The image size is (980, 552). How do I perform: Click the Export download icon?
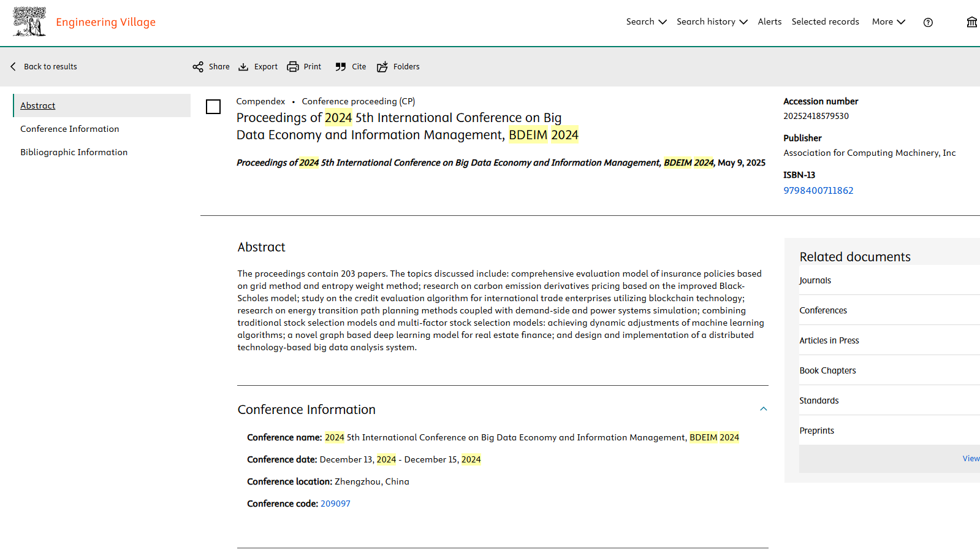(243, 67)
